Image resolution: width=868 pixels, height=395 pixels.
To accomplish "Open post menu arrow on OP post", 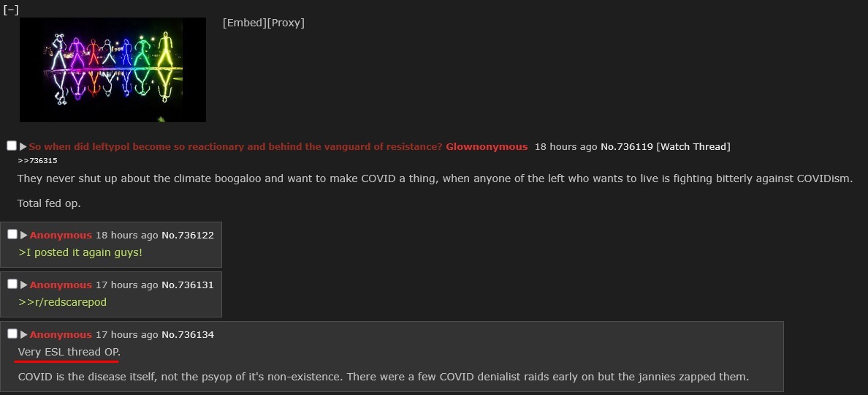I will click(23, 146).
